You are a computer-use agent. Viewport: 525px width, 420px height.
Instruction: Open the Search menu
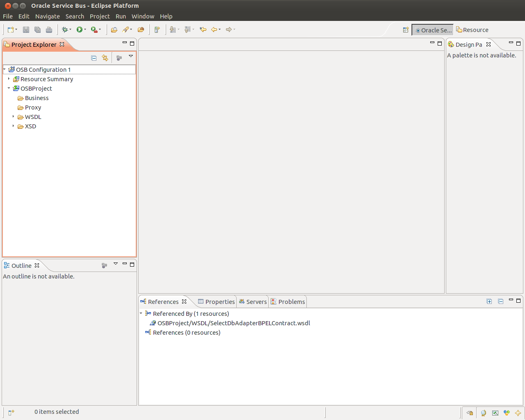(75, 16)
